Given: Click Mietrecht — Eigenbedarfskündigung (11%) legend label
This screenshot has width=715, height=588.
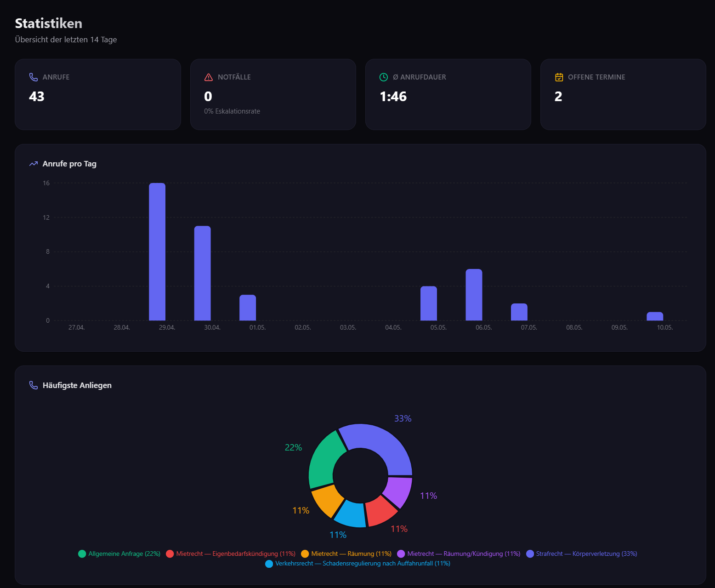Looking at the screenshot, I should coord(236,554).
